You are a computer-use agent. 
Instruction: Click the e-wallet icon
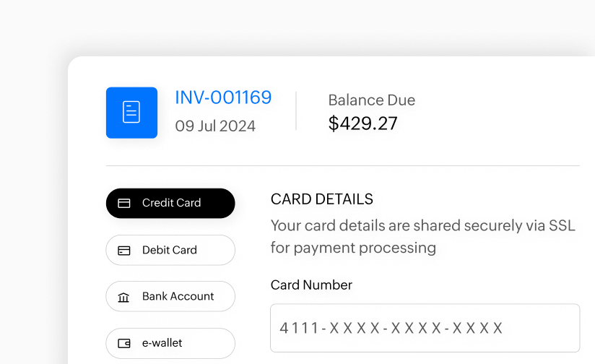124,343
